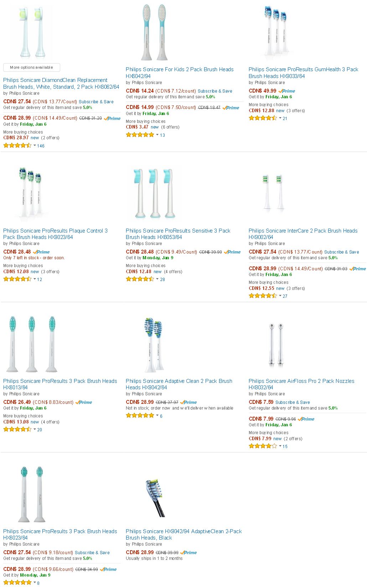Click the 28 reviews count link

(162, 280)
